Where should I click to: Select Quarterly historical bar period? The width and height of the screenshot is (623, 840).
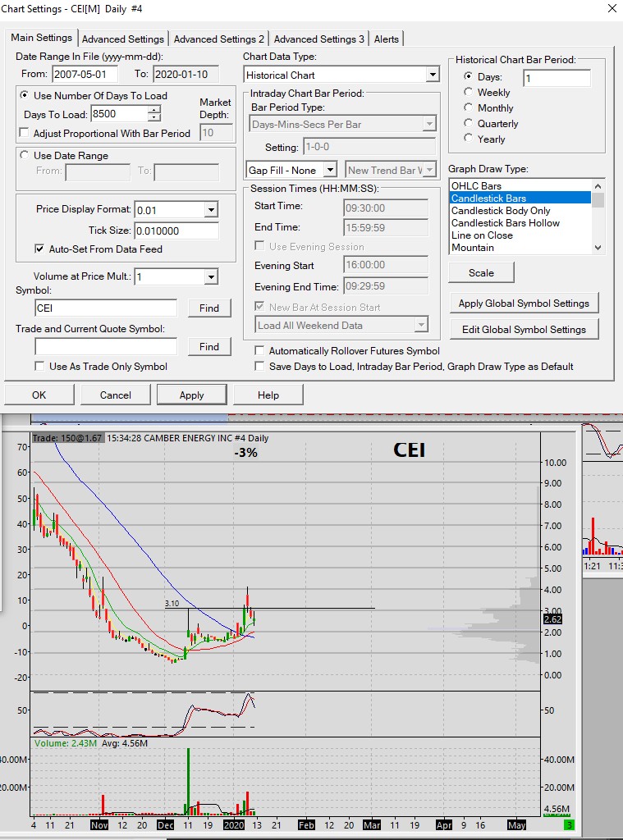pyautogui.click(x=468, y=123)
